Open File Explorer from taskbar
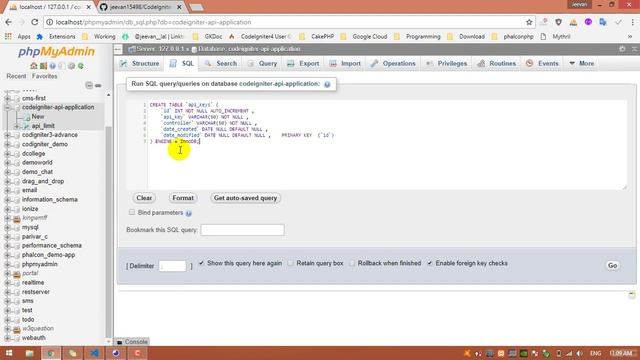The image size is (640, 360). (29, 353)
